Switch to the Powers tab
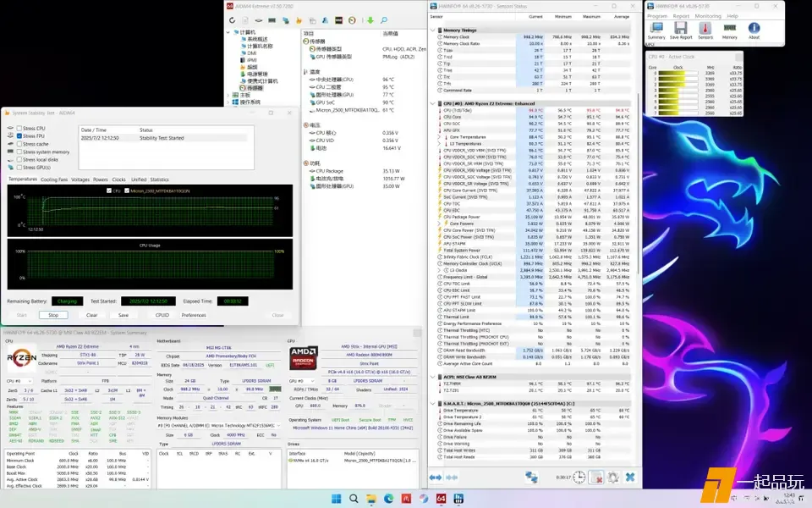 [101, 179]
